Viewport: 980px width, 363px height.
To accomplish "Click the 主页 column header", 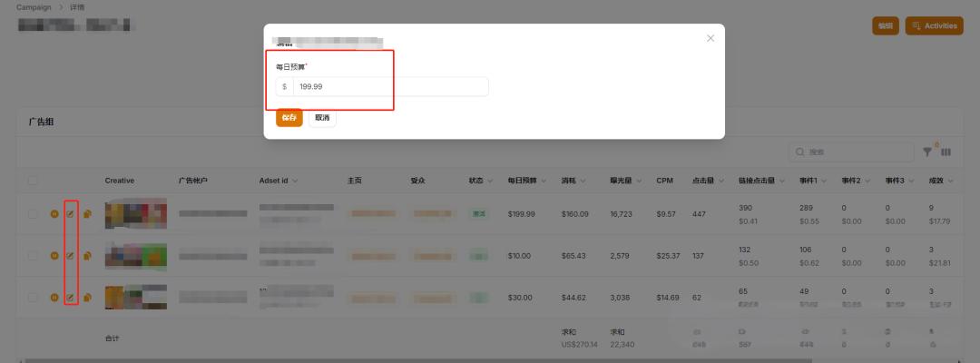I will [355, 181].
